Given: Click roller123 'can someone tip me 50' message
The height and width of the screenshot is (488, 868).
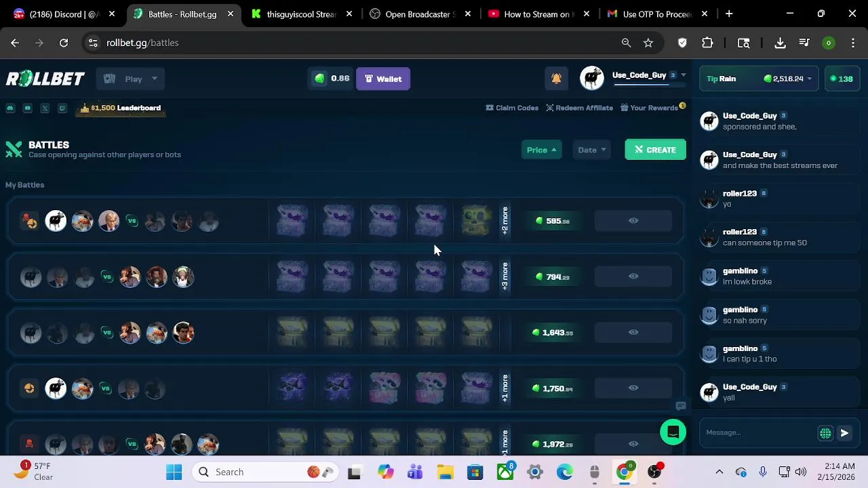Looking at the screenshot, I should coord(765,243).
